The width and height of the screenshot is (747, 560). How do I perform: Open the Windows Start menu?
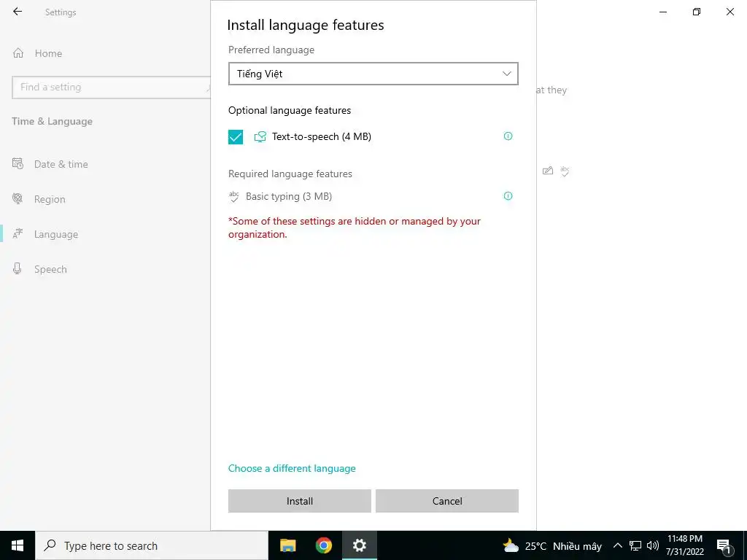click(x=18, y=545)
